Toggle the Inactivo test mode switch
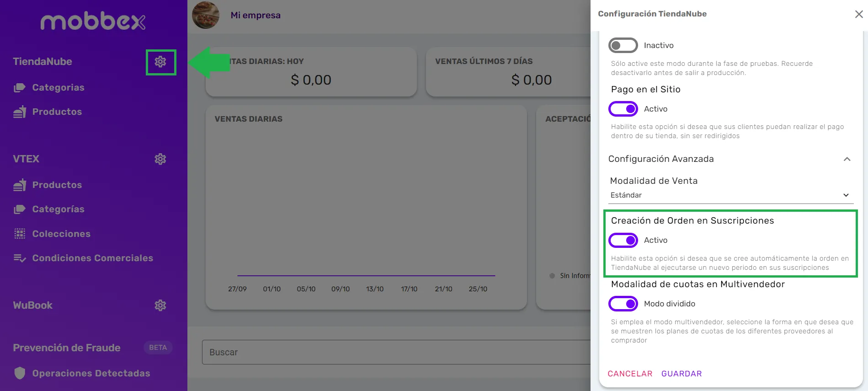The image size is (868, 391). [x=623, y=45]
